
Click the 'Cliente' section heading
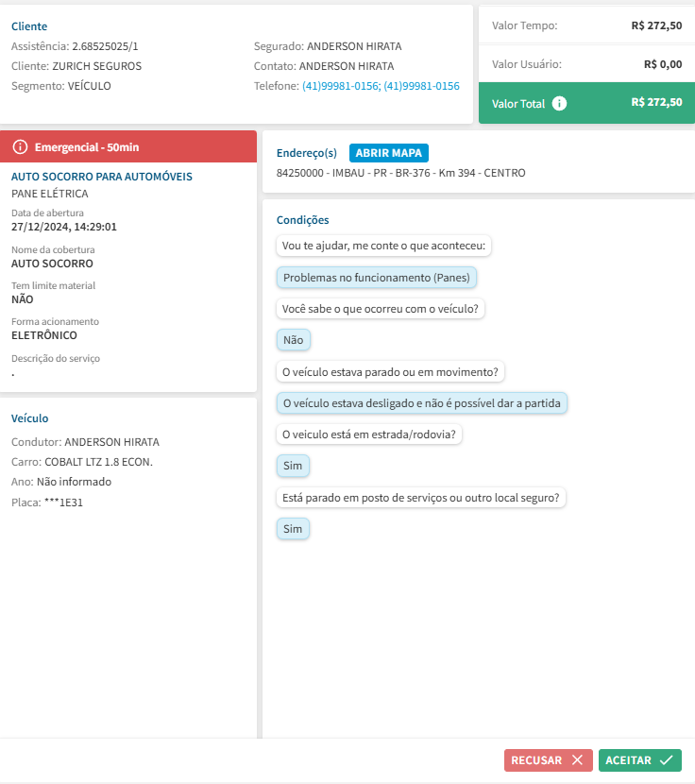29,26
